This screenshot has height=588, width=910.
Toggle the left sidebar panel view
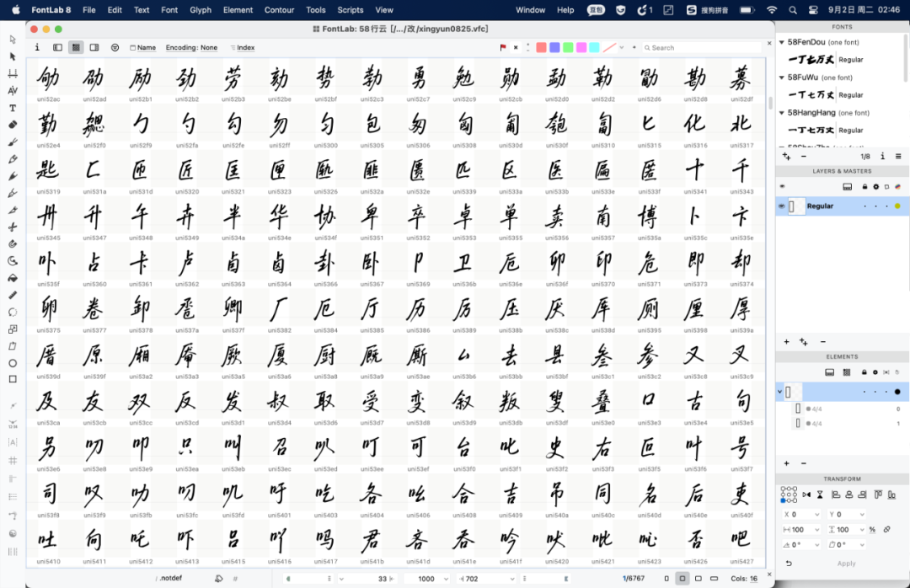coord(57,48)
